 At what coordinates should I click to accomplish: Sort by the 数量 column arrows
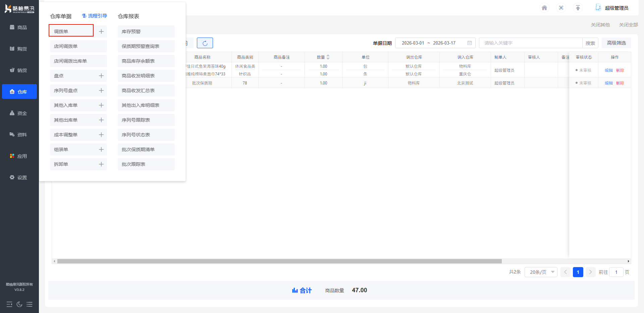[x=328, y=57]
